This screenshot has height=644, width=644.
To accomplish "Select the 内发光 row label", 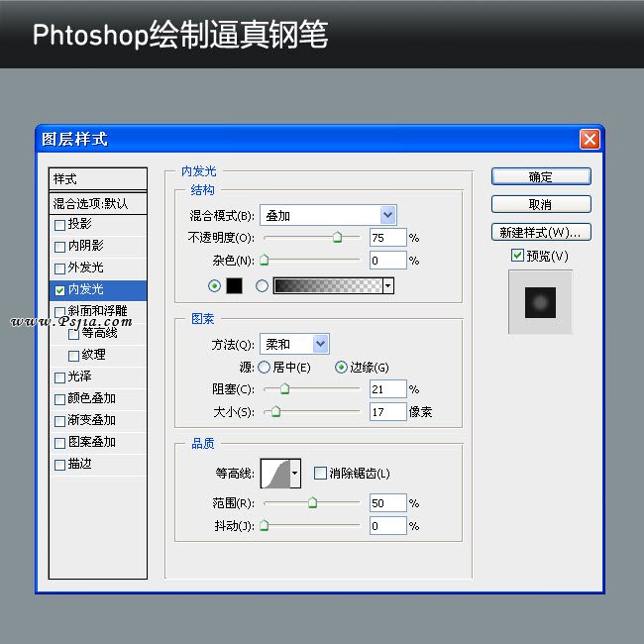I will coord(85,289).
